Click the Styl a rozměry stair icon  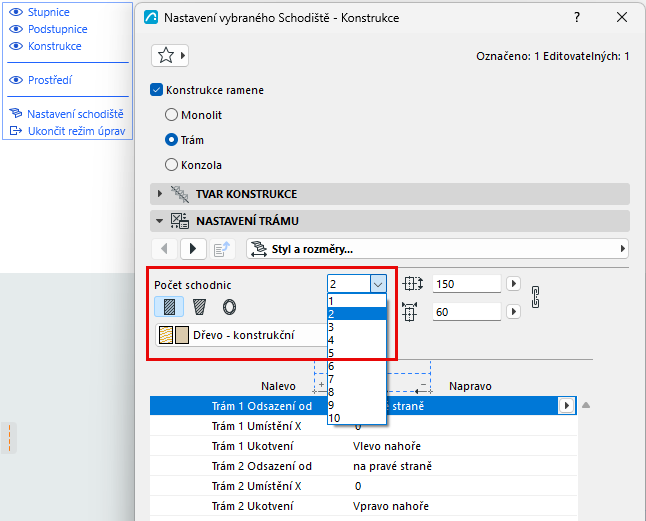click(x=259, y=249)
